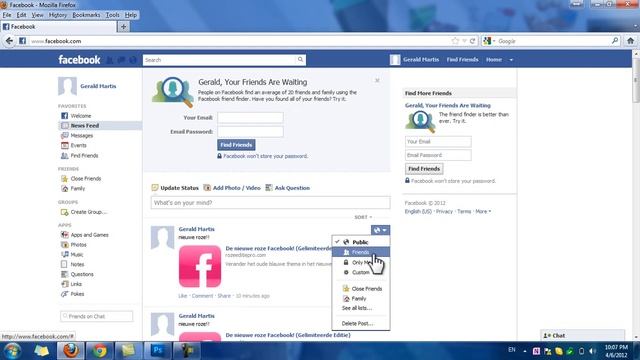The height and width of the screenshot is (360, 640).
Task: Open the Chat bar at the bottom right
Action: (x=582, y=335)
